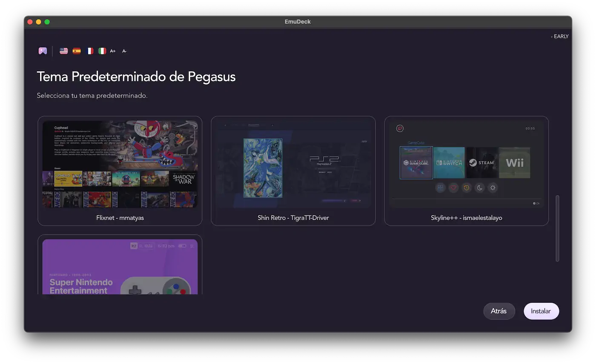Image resolution: width=596 pixels, height=364 pixels.
Task: Click the Instalar button
Action: 541,311
